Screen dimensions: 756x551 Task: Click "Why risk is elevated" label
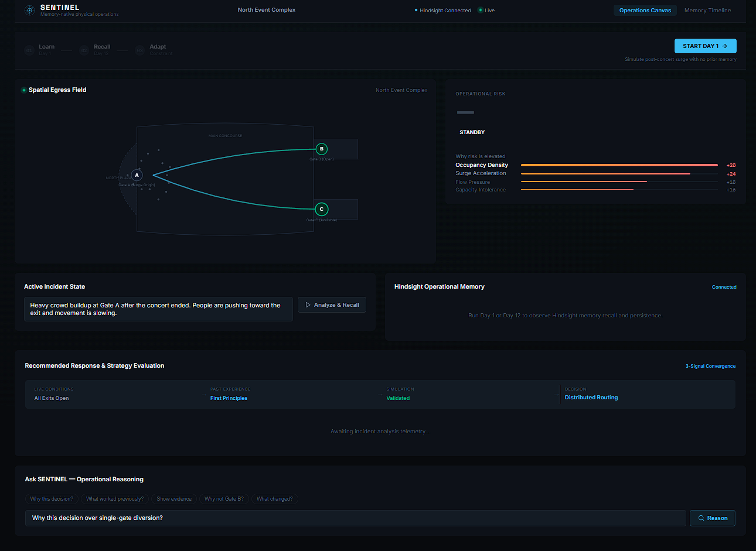pos(480,156)
